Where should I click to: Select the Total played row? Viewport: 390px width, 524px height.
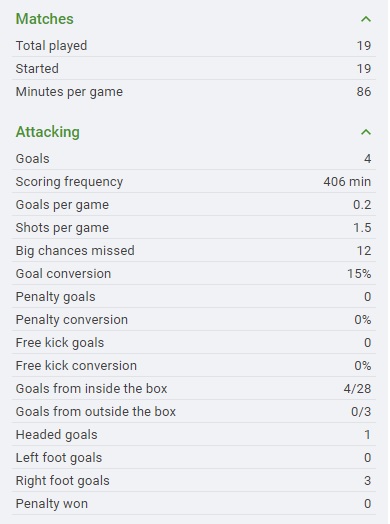[194, 45]
